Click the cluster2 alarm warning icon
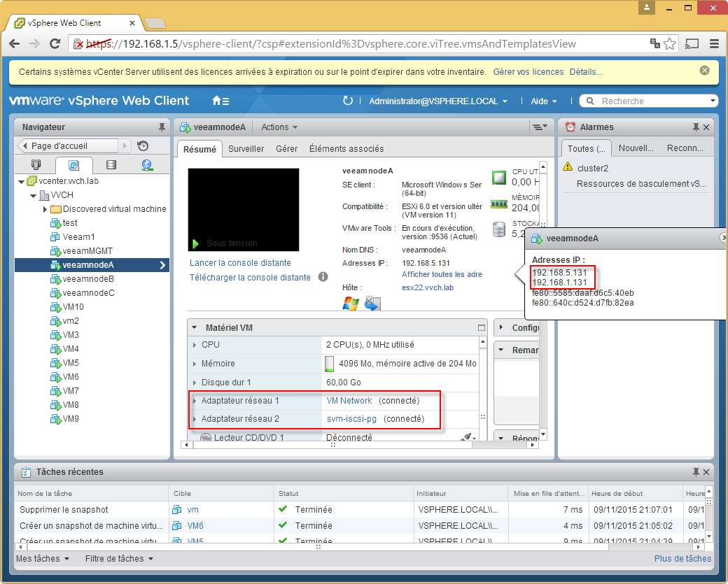This screenshot has height=584, width=728. (x=568, y=166)
